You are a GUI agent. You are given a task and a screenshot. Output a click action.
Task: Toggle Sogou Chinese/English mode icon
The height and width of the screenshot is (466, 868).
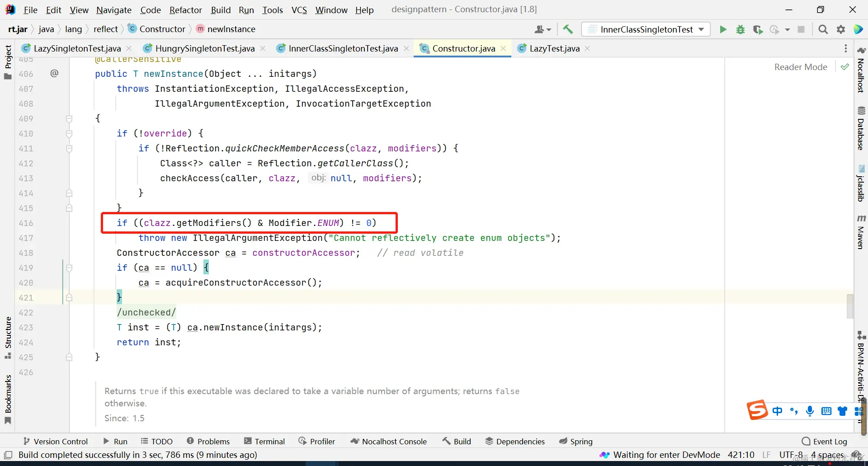pos(777,411)
